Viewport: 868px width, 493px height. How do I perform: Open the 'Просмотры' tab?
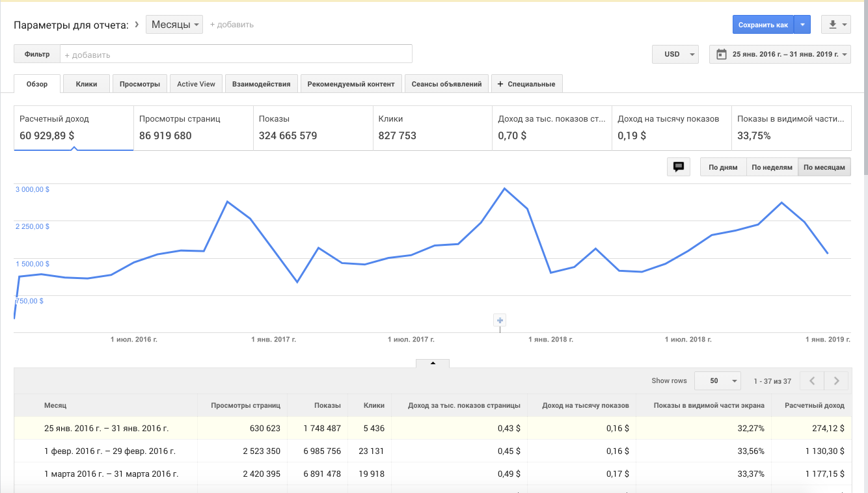[x=140, y=84]
